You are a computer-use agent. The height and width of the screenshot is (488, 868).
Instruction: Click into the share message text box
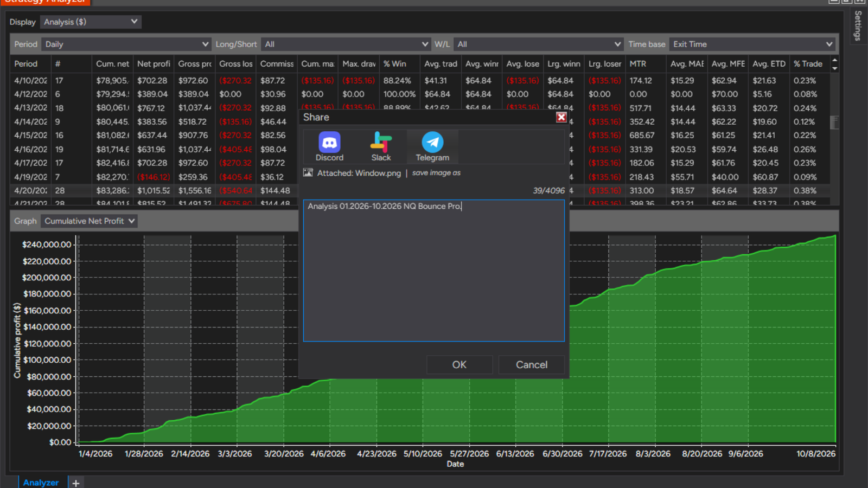pyautogui.click(x=433, y=271)
